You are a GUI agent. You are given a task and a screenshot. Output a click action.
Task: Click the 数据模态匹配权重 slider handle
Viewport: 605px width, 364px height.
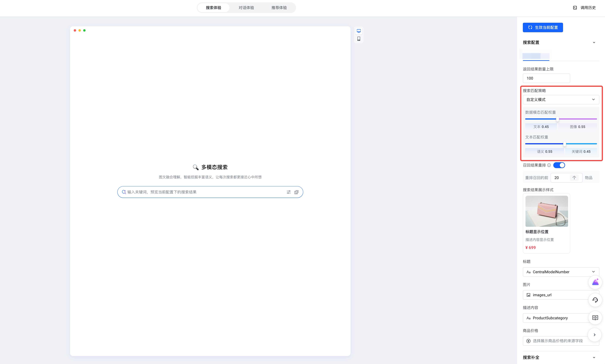558,119
